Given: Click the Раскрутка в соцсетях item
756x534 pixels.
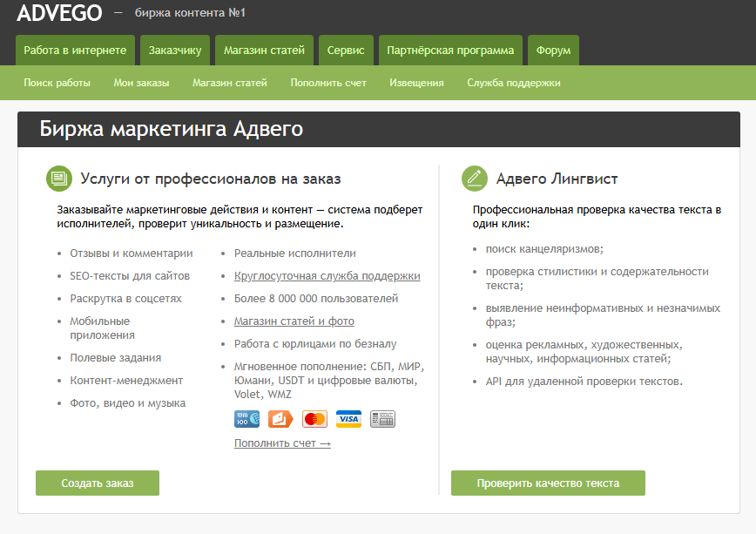Looking at the screenshot, I should click(125, 299).
